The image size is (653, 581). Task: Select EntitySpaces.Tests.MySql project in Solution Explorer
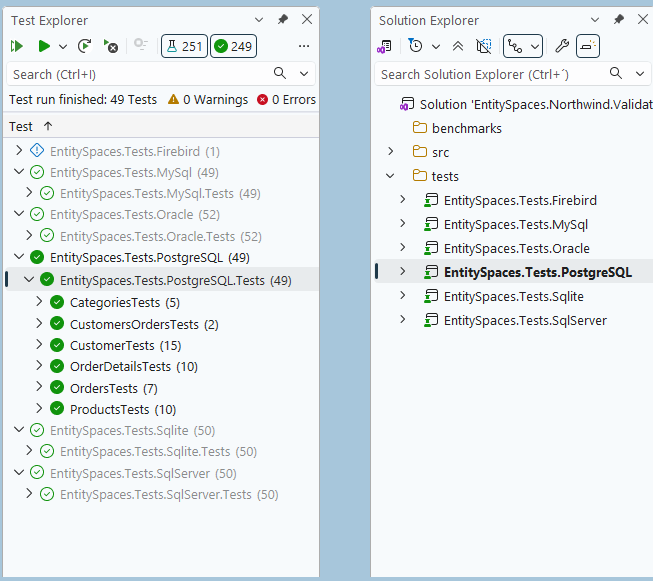pyautogui.click(x=516, y=224)
